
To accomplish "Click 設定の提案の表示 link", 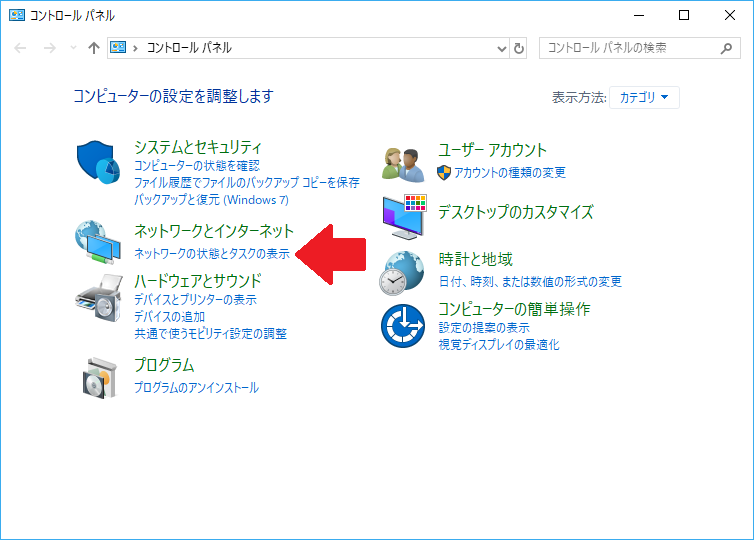I will [484, 327].
